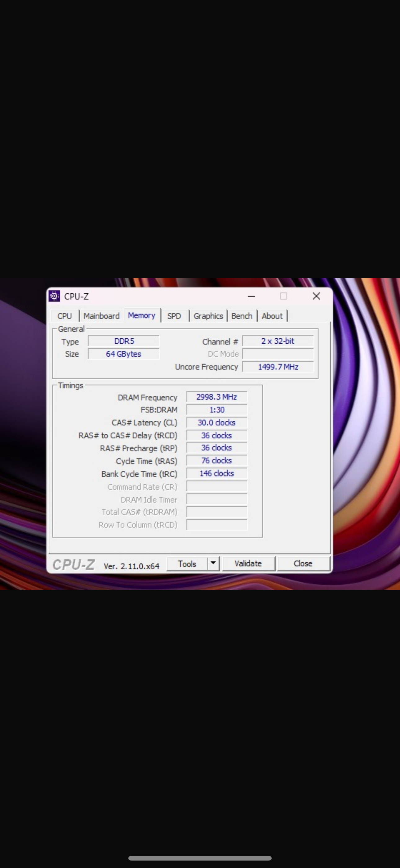Expand the Tools dropdown arrow

tap(213, 563)
